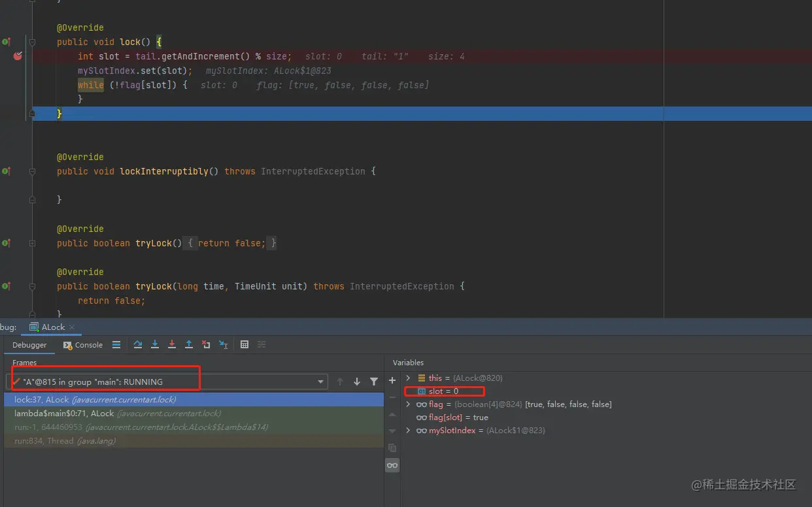The image size is (812, 507).
Task: Select frame run:-1, 644460953
Action: click(194, 427)
